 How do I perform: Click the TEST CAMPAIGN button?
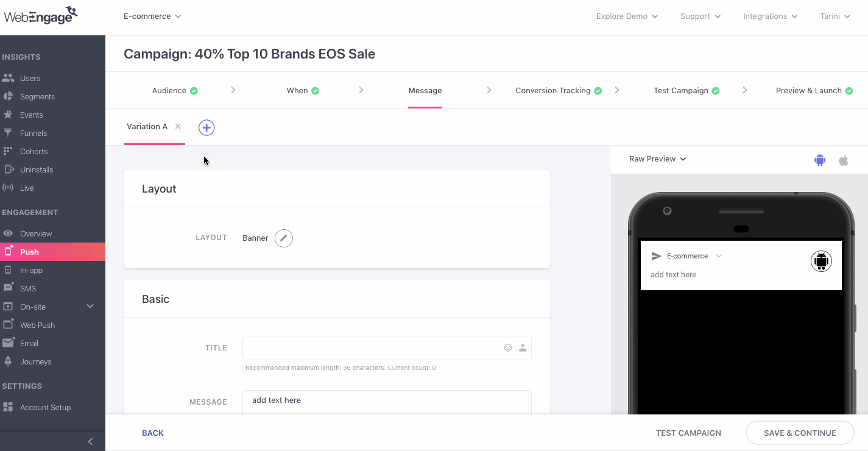coord(688,433)
